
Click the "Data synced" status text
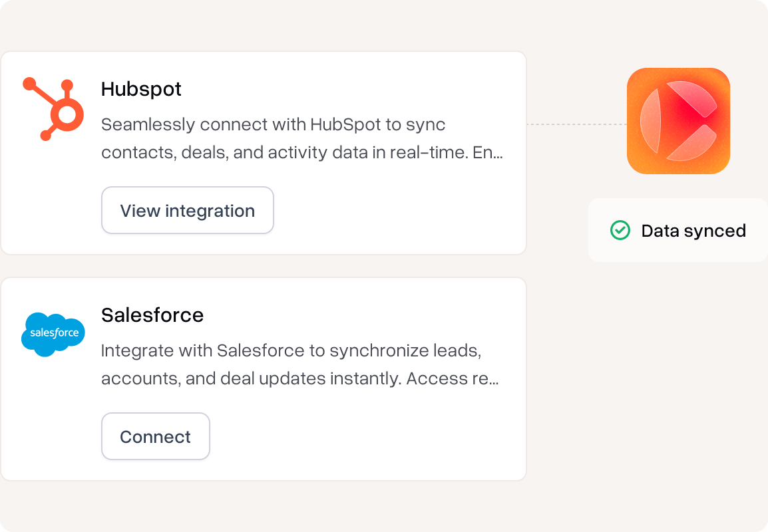(693, 231)
